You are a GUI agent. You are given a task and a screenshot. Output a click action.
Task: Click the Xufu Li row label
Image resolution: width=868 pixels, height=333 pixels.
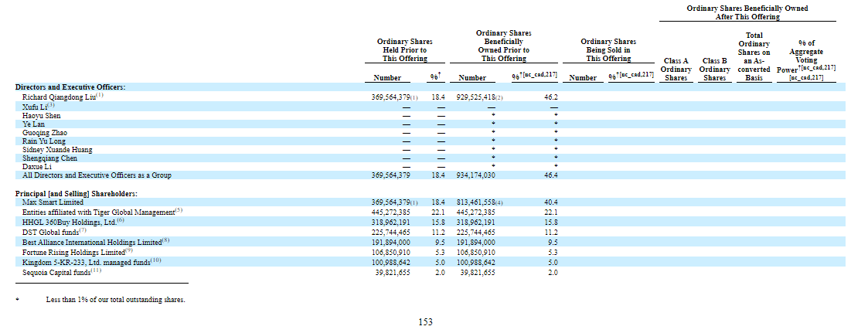34,106
